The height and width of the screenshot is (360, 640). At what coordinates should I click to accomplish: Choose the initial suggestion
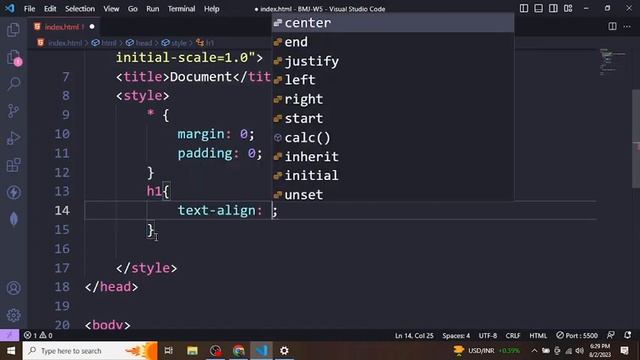tap(393, 176)
